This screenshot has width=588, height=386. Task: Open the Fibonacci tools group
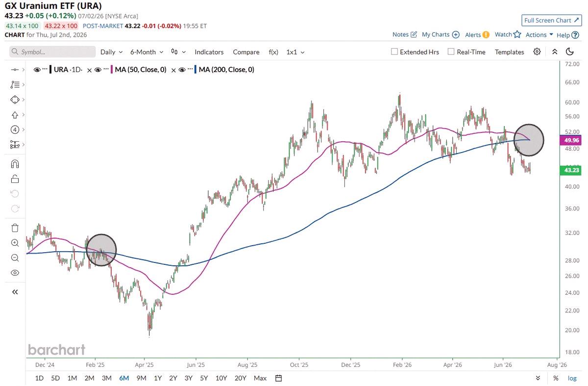[x=15, y=84]
